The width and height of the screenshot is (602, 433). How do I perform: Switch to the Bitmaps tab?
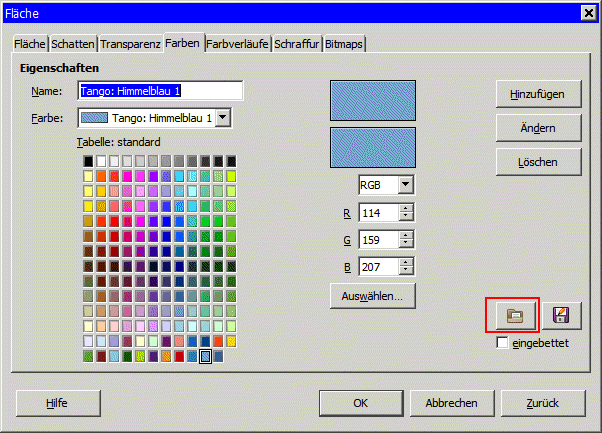[x=344, y=44]
